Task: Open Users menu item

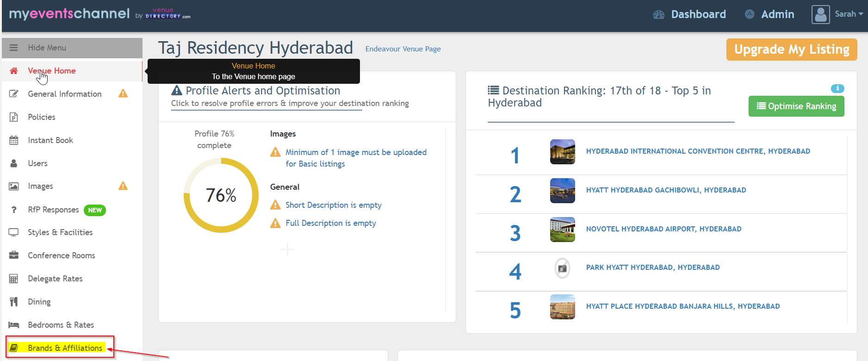Action: pos(37,163)
